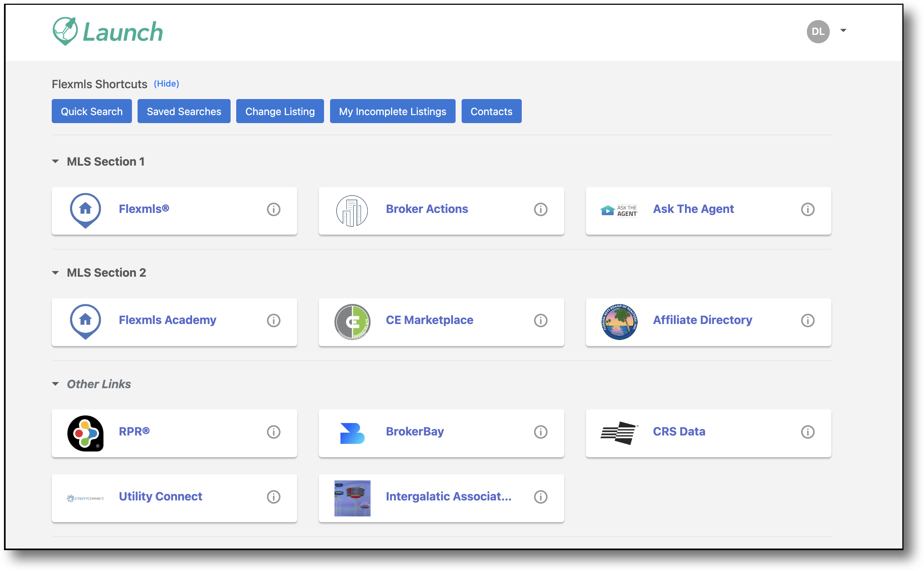Open the Utility Connect link
The image size is (924, 571).
coord(160,496)
